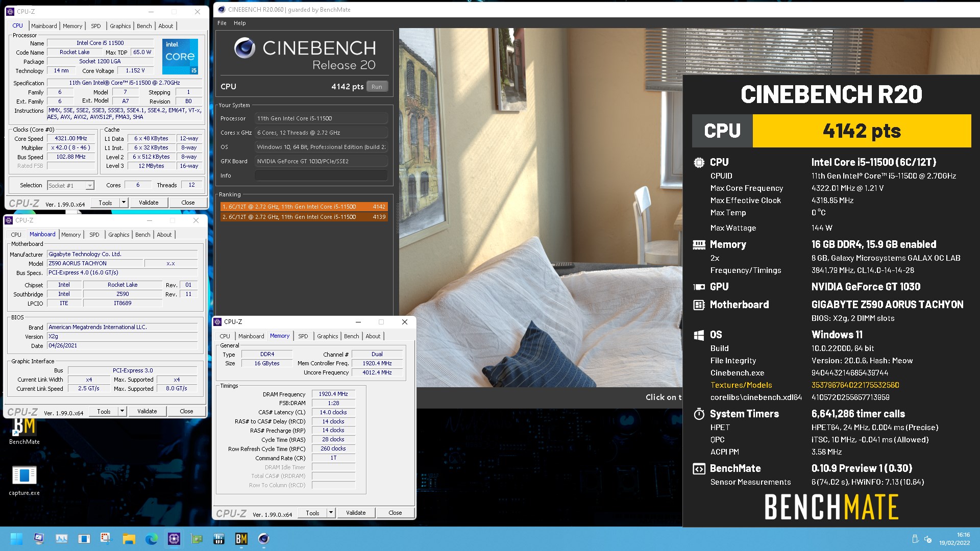Click the Cinebench sphere logo
The width and height of the screenshot is (980, 551).
tap(244, 48)
